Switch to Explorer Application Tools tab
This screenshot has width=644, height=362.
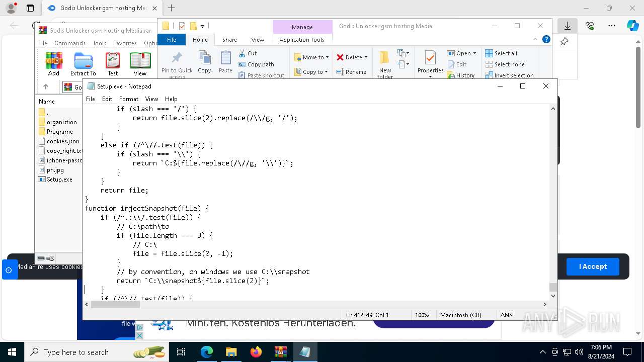tap(302, 40)
